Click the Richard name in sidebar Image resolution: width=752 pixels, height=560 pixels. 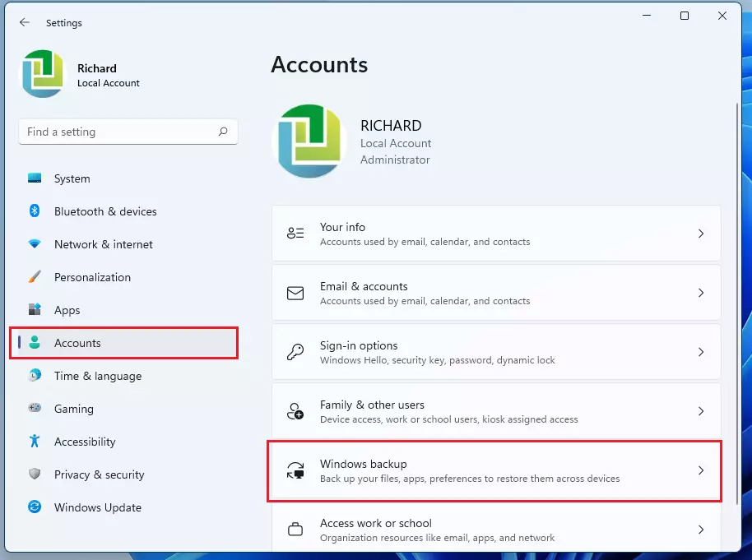(x=97, y=68)
